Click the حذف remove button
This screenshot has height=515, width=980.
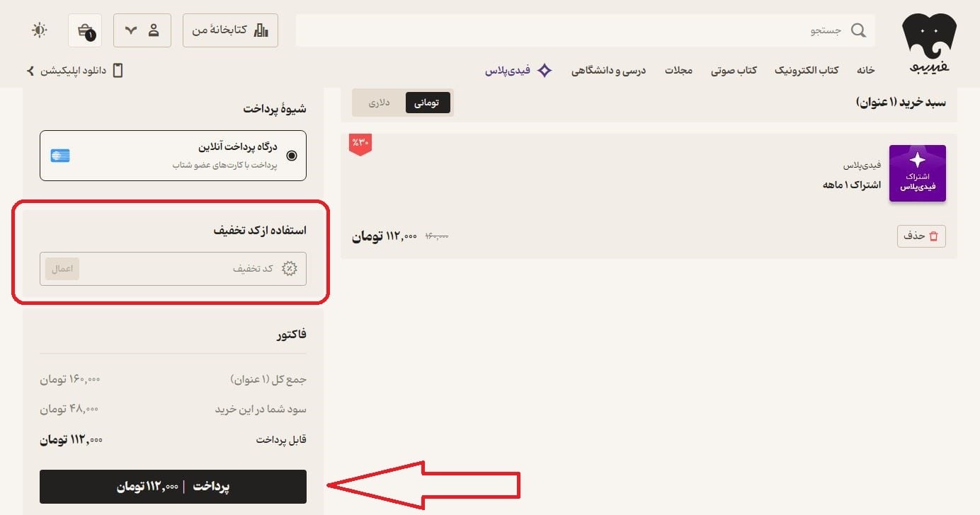click(921, 236)
